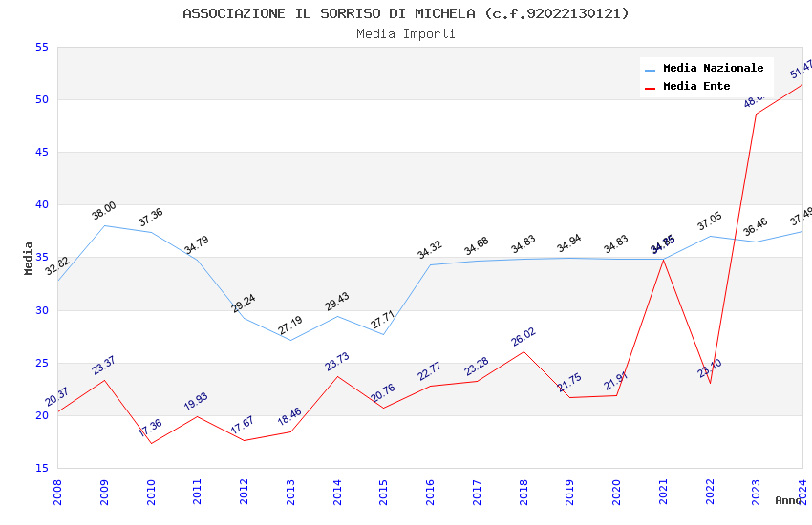Click the 38.00 national data label

tap(104, 211)
